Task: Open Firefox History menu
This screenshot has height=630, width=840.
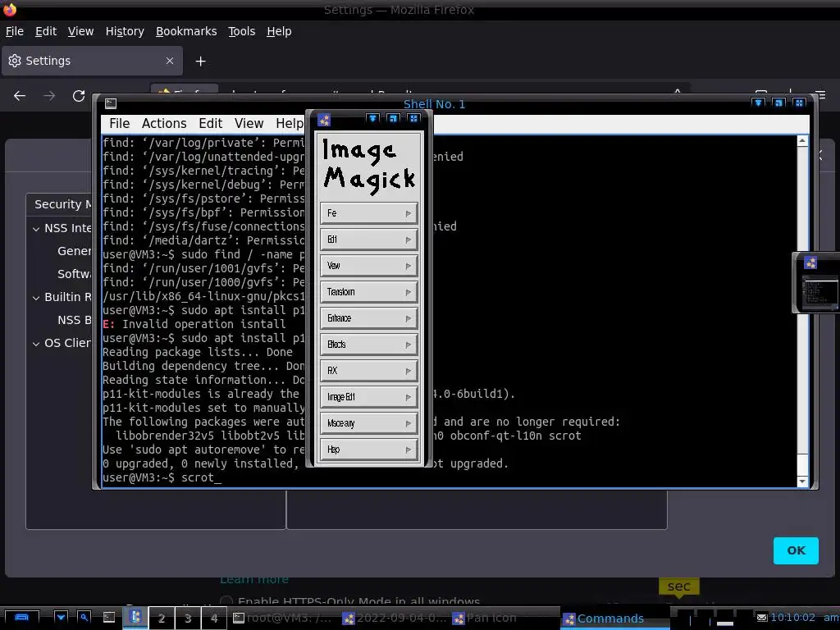Action: click(125, 32)
